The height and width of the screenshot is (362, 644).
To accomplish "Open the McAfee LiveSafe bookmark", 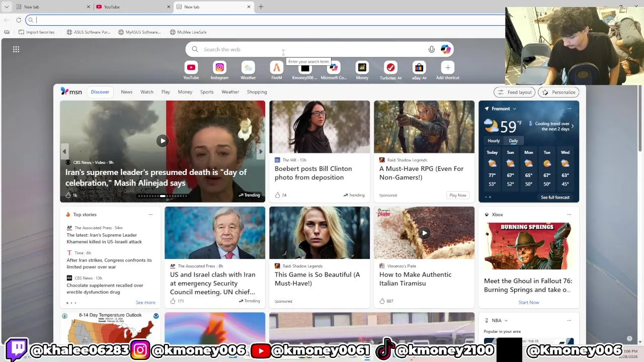I will coord(188,32).
